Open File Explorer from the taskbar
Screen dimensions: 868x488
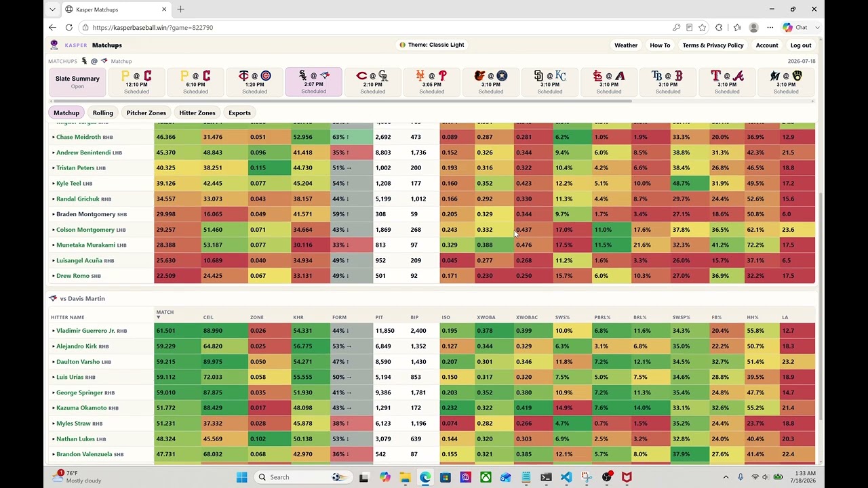405,477
